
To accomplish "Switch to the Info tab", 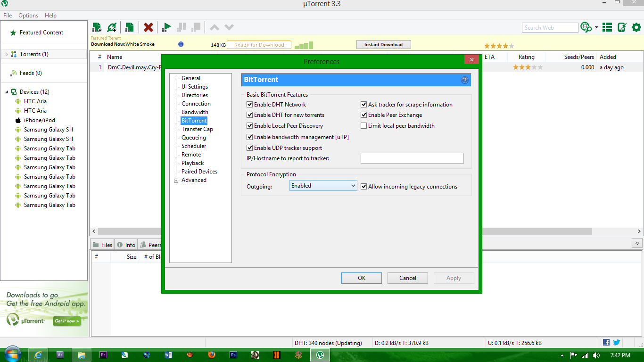I will pyautogui.click(x=126, y=245).
